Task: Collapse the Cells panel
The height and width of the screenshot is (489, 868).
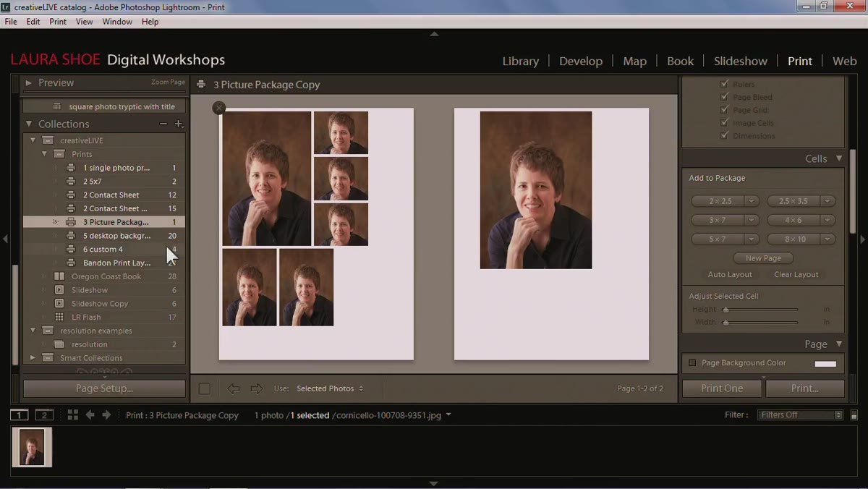Action: tap(839, 158)
